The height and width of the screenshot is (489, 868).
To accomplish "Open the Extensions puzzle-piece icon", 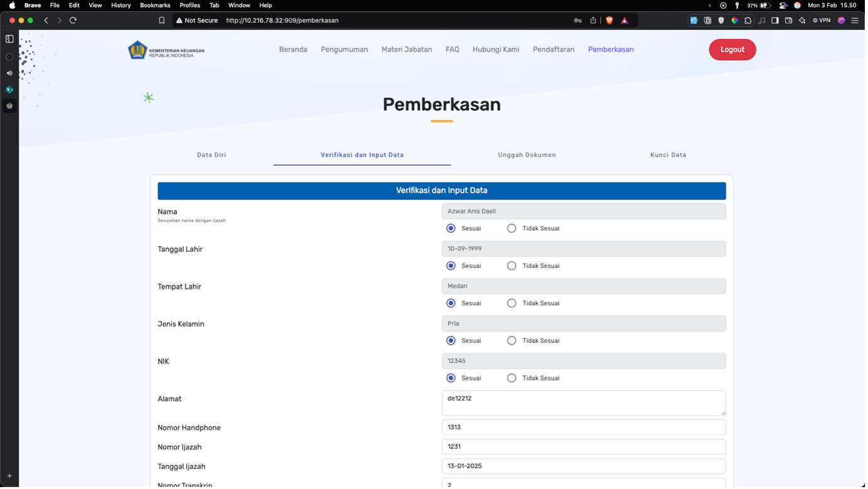I will pos(748,20).
